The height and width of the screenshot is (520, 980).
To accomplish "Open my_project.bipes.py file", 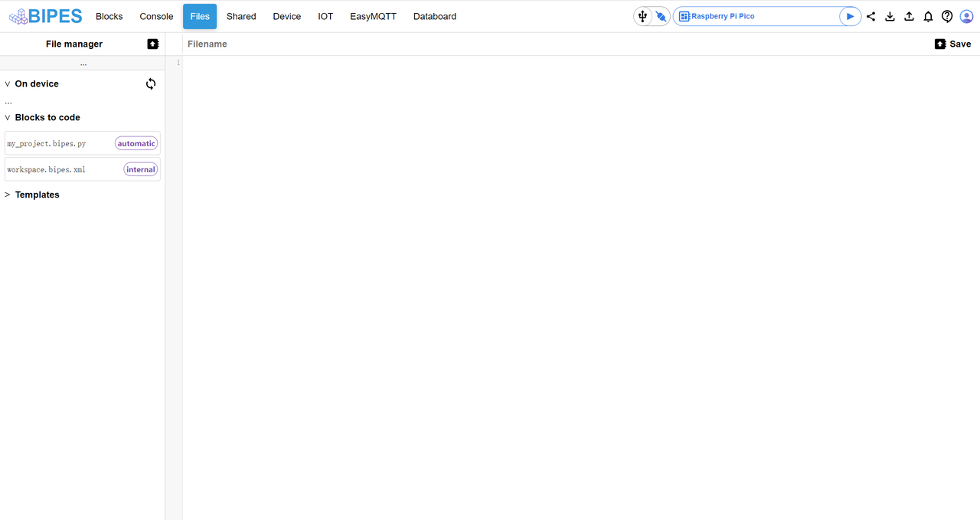I will (83, 143).
